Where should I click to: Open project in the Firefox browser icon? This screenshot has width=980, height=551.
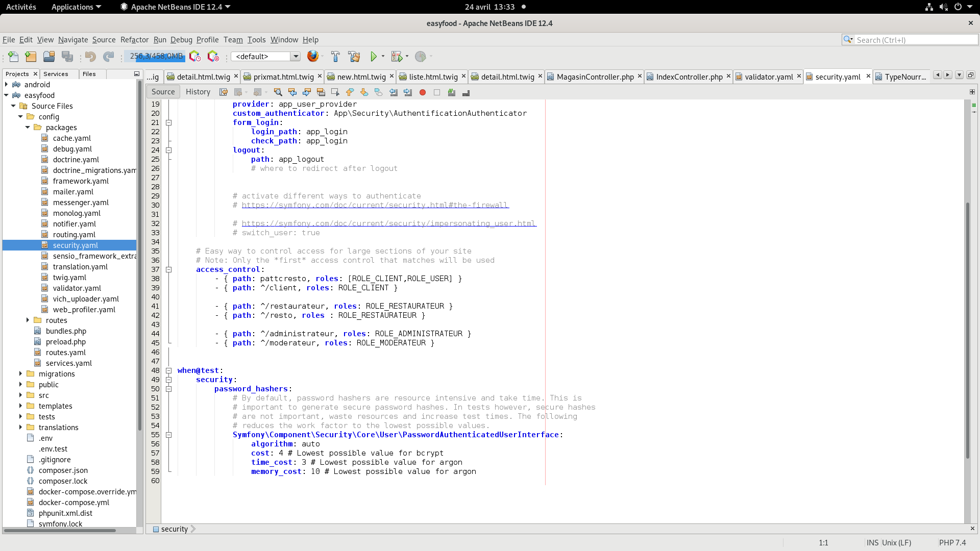click(x=313, y=56)
